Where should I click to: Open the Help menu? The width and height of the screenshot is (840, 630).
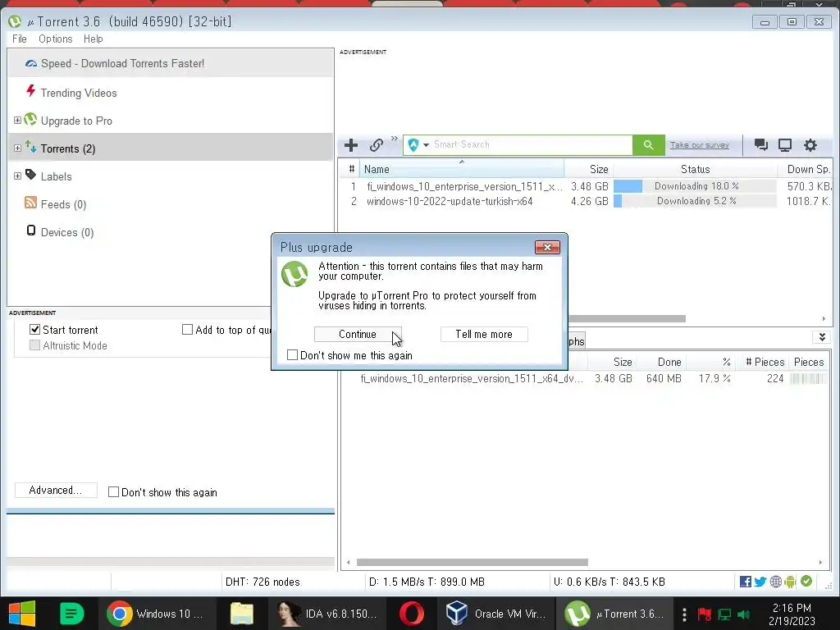click(x=94, y=39)
